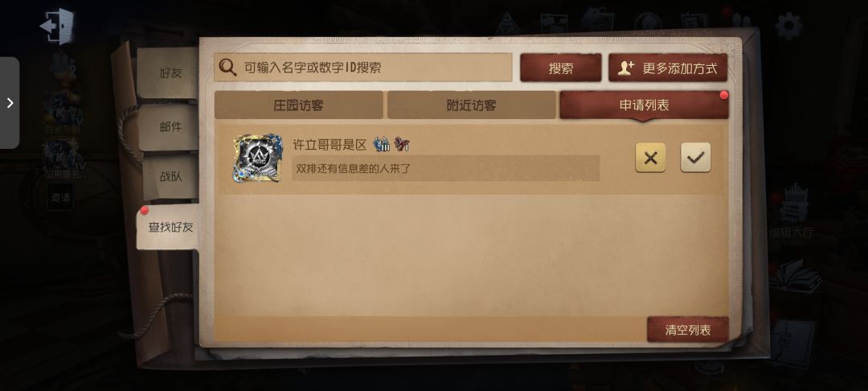Accept the friend request with checkmark
This screenshot has width=868, height=391.
click(696, 158)
